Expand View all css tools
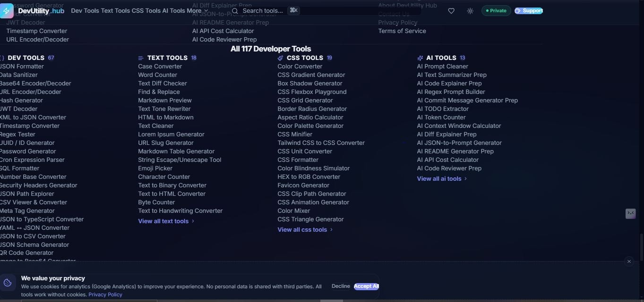The height and width of the screenshot is (302, 644). click(302, 229)
